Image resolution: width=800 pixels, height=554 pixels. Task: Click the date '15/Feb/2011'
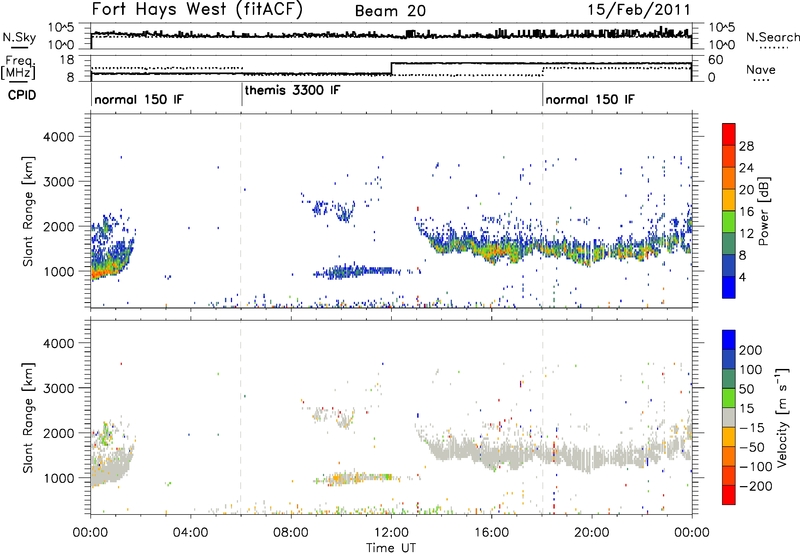[639, 10]
